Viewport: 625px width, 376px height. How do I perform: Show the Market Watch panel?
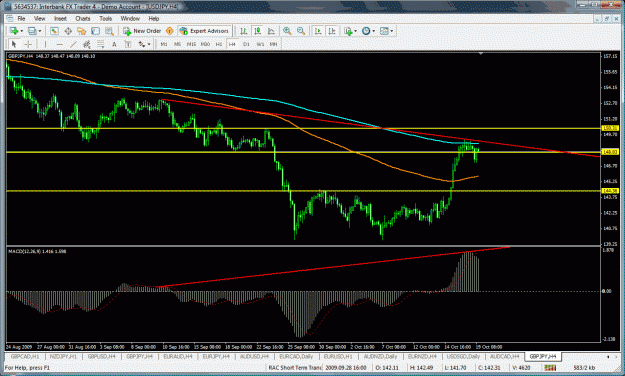click(x=54, y=31)
